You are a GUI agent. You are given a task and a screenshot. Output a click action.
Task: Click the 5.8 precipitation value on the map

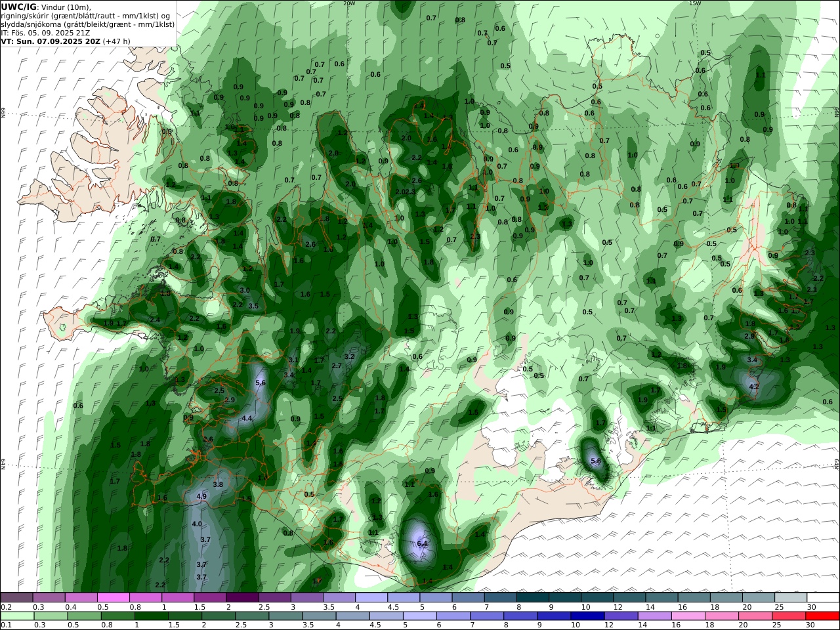[596, 461]
